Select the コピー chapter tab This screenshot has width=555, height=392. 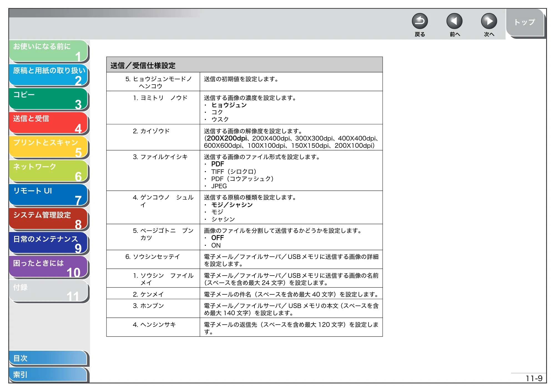click(49, 99)
